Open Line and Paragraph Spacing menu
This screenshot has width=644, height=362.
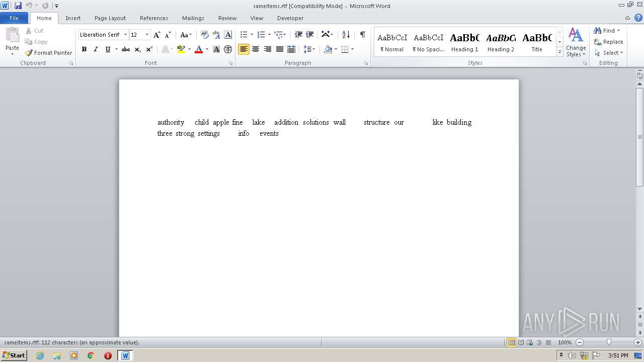click(309, 49)
